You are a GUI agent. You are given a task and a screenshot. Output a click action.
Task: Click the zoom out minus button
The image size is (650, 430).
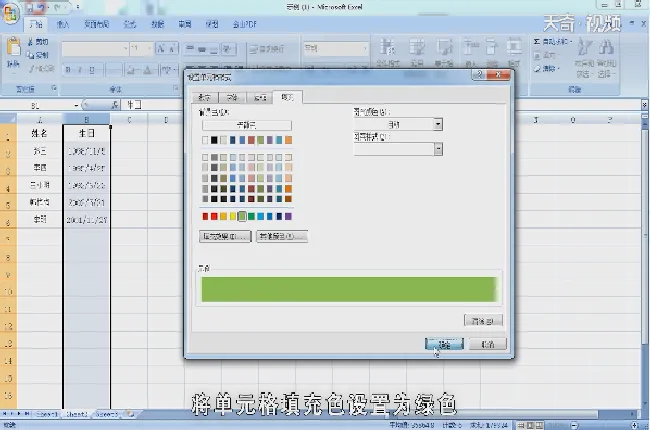pos(574,425)
